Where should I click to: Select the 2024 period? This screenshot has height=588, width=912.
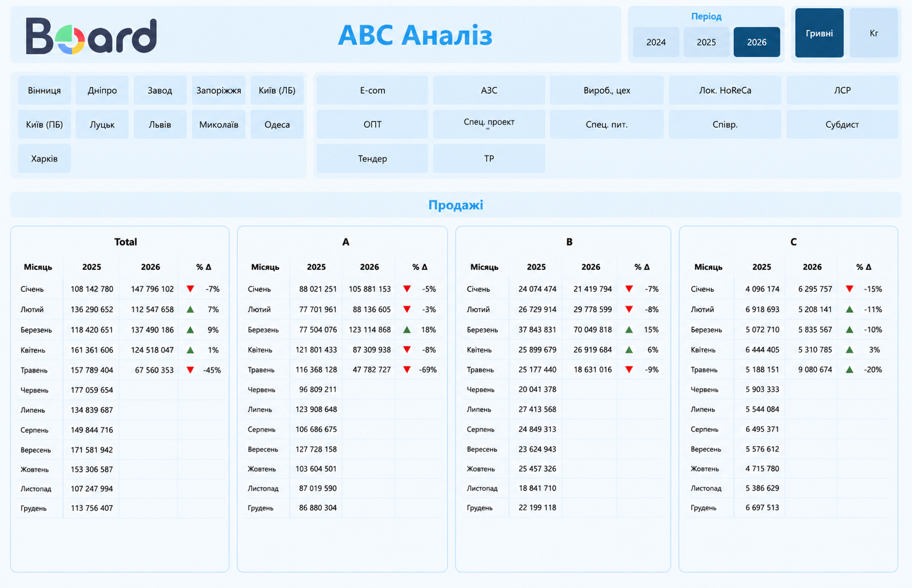[x=656, y=42]
